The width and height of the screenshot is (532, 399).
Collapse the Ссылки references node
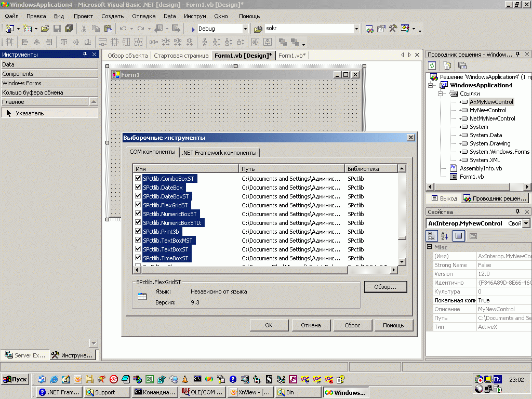click(x=441, y=94)
